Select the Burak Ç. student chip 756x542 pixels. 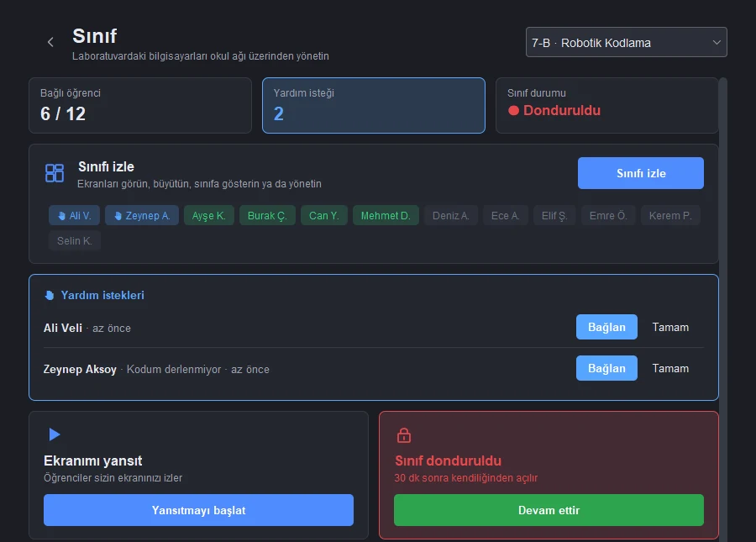coord(267,216)
